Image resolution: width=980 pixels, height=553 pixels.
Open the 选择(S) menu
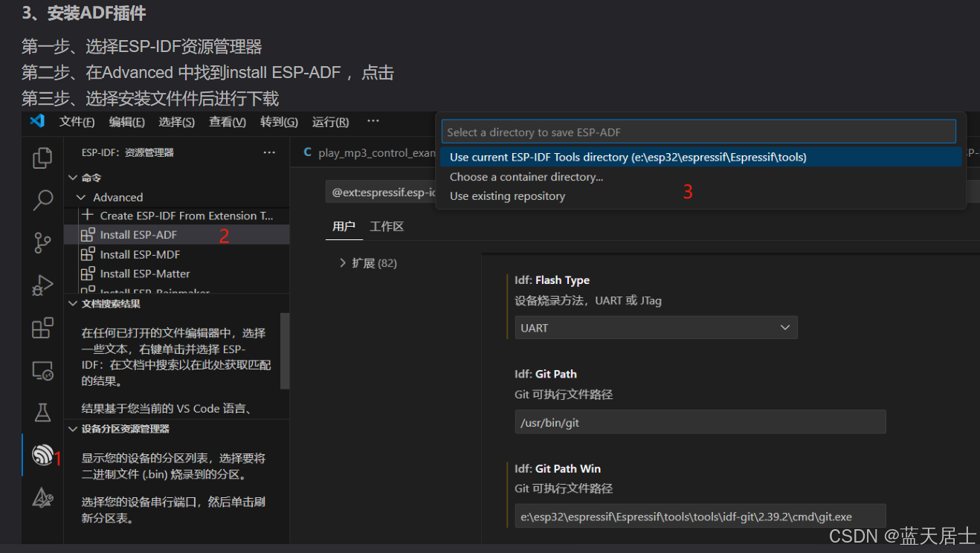177,122
